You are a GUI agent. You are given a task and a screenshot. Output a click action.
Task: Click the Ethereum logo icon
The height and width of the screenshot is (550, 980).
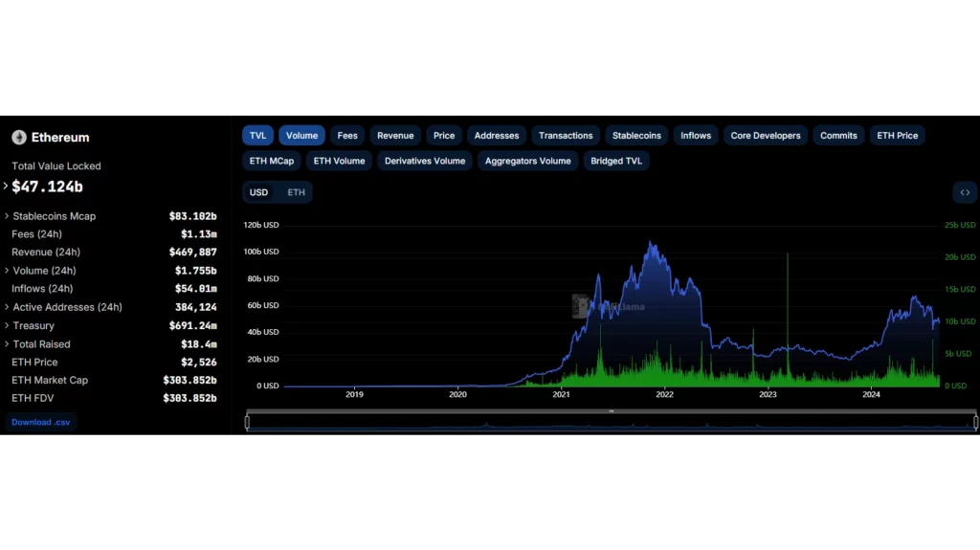click(x=19, y=138)
